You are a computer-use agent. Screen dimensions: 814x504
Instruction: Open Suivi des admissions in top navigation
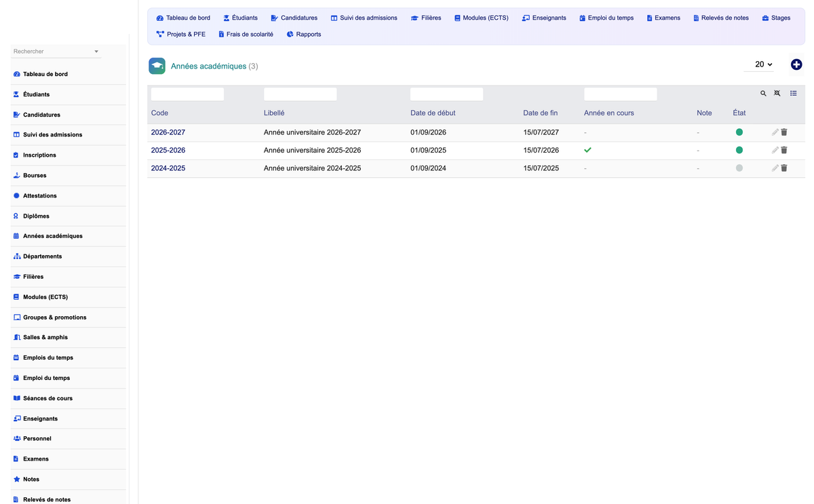tap(364, 18)
